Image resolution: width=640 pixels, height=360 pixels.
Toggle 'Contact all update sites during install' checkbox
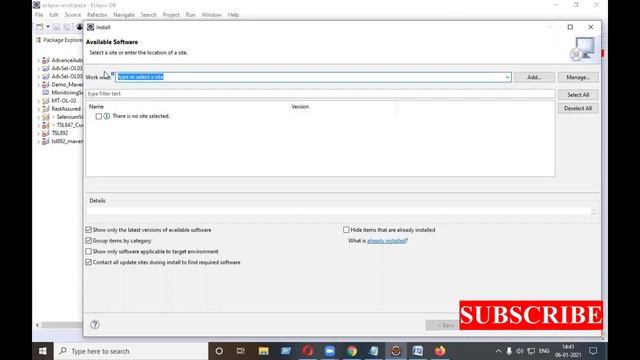click(x=89, y=262)
